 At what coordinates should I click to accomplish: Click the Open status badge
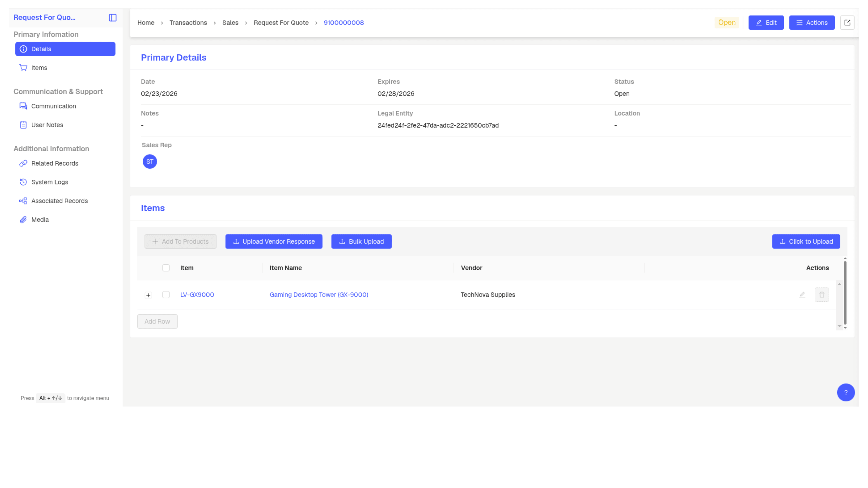pyautogui.click(x=727, y=23)
